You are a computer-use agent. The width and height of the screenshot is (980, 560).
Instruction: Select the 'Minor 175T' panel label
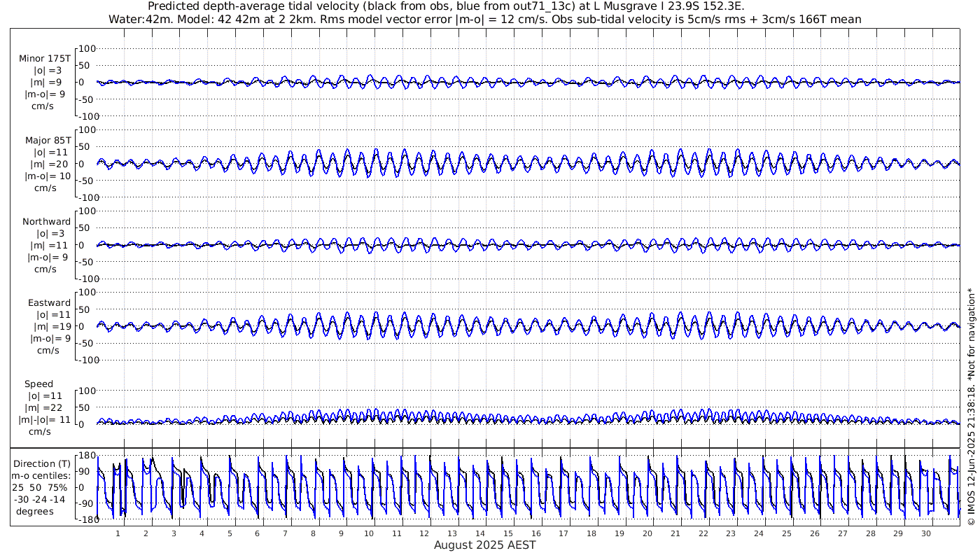coord(45,59)
